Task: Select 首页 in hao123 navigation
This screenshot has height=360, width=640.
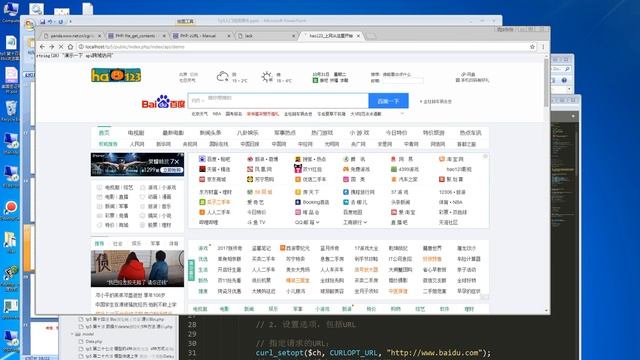Action: click(104, 133)
